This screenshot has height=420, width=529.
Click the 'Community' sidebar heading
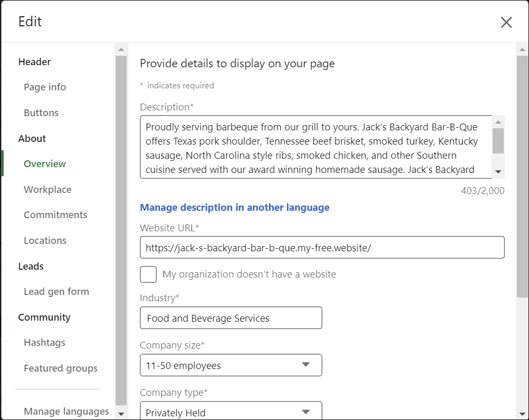45,317
